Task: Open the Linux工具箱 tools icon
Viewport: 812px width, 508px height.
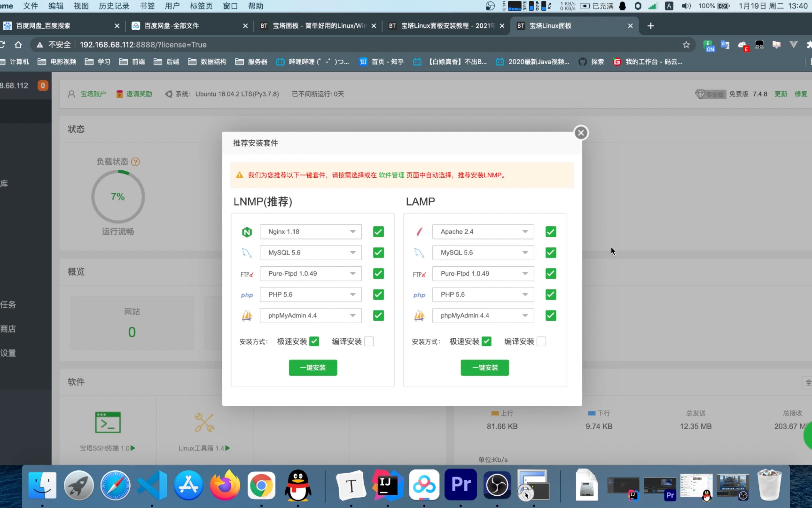Action: click(204, 422)
